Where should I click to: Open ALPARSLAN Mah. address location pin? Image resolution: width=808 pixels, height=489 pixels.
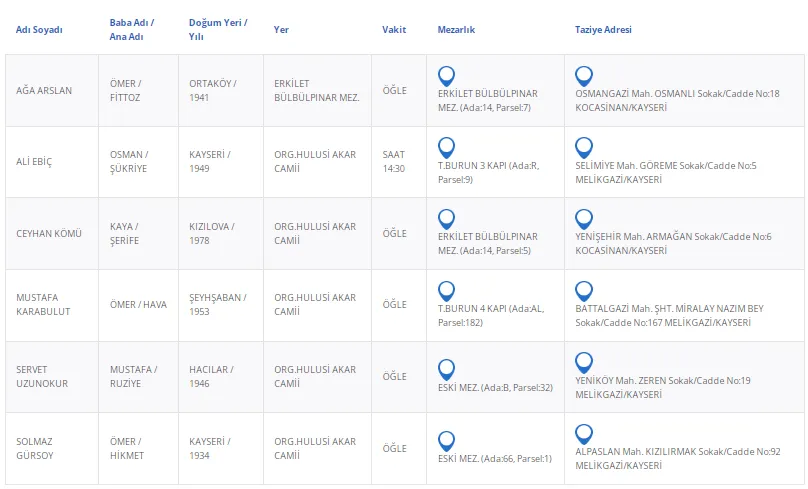click(x=584, y=434)
